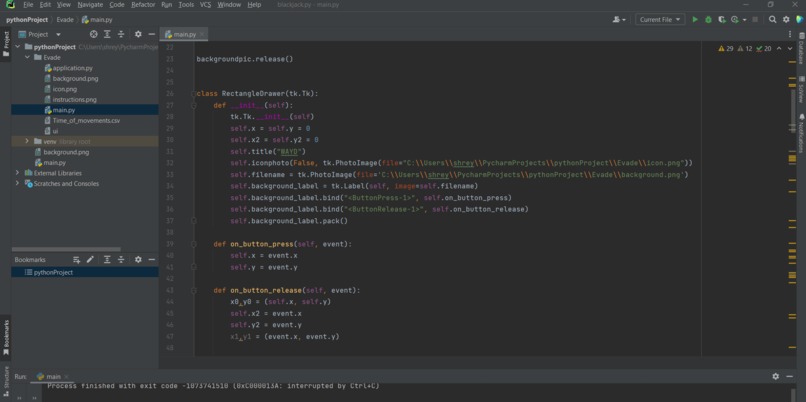Open Run tool window settings gear
The width and height of the screenshot is (806, 402).
point(775,376)
